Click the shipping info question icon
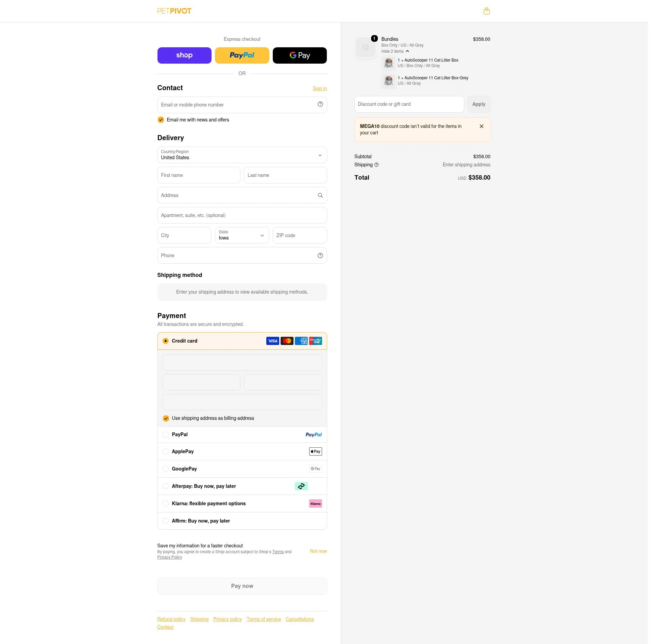653x644 pixels. pyautogui.click(x=376, y=165)
